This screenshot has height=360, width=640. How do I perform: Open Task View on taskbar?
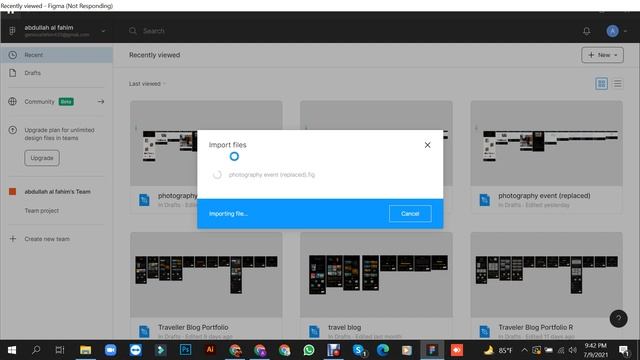pyautogui.click(x=60, y=350)
